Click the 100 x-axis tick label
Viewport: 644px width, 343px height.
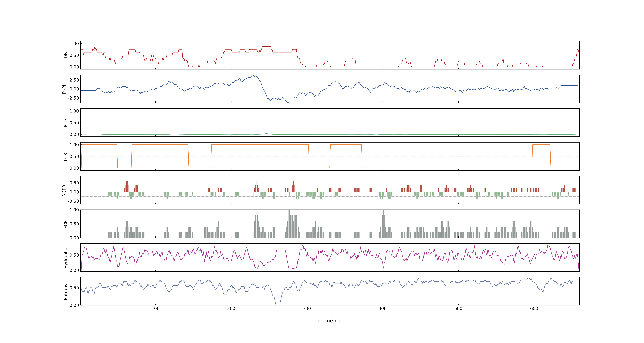pyautogui.click(x=155, y=309)
